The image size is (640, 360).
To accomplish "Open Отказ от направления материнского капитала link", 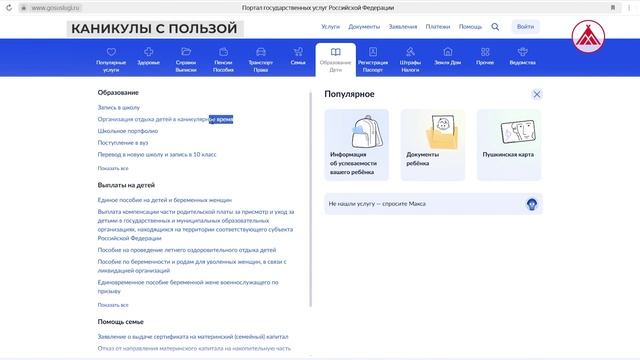I will click(194, 348).
